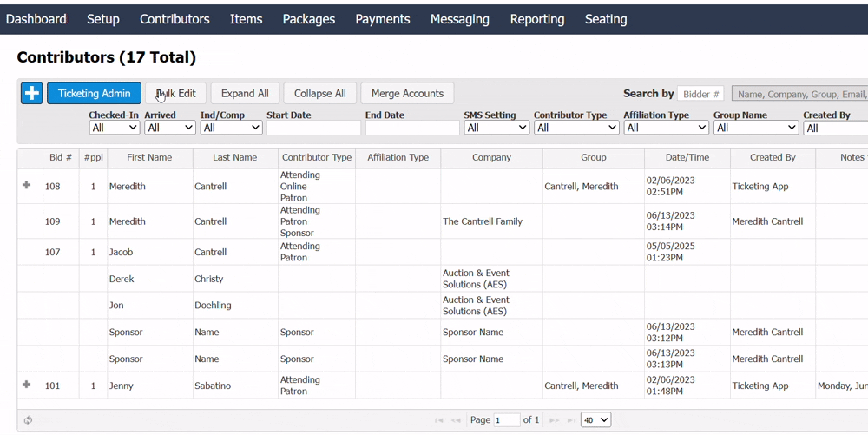Go to next page pagination icon
The image size is (868, 435).
point(555,420)
